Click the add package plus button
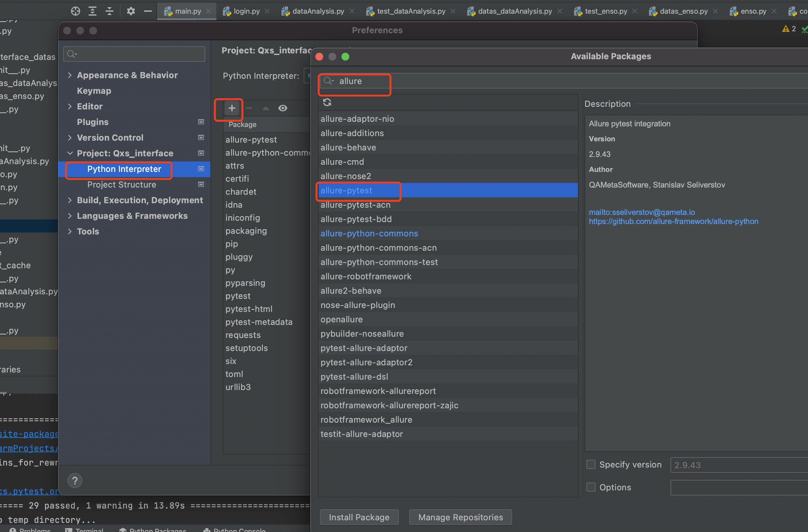The width and height of the screenshot is (808, 532). pyautogui.click(x=232, y=108)
